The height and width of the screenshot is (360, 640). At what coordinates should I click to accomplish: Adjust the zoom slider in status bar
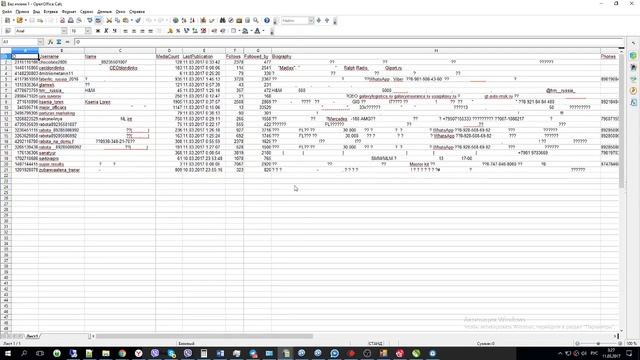coord(598,344)
